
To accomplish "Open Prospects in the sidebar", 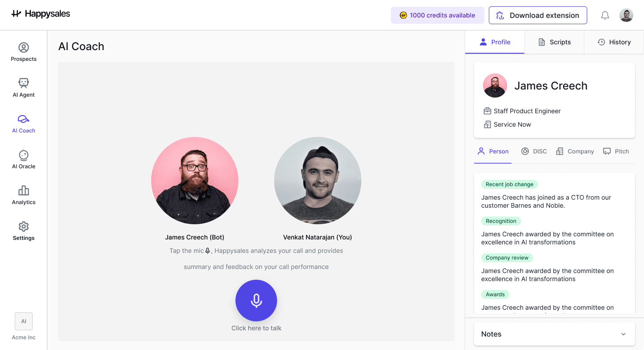I will click(24, 52).
